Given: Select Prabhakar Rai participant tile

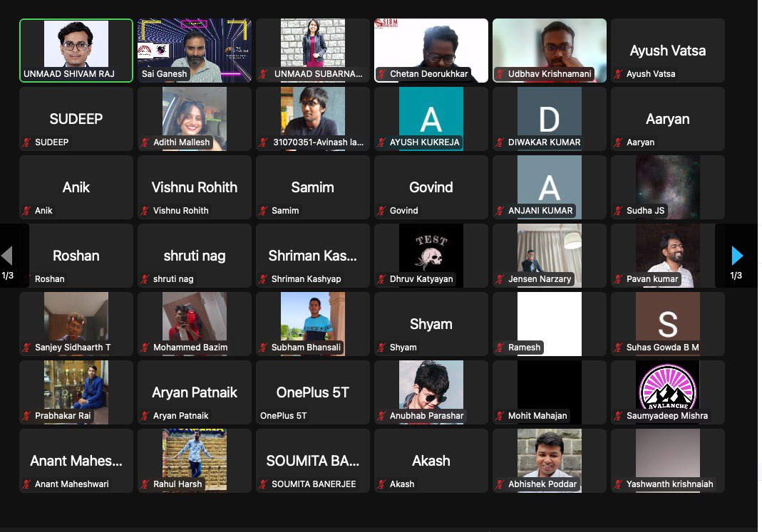Looking at the screenshot, I should 76,392.
